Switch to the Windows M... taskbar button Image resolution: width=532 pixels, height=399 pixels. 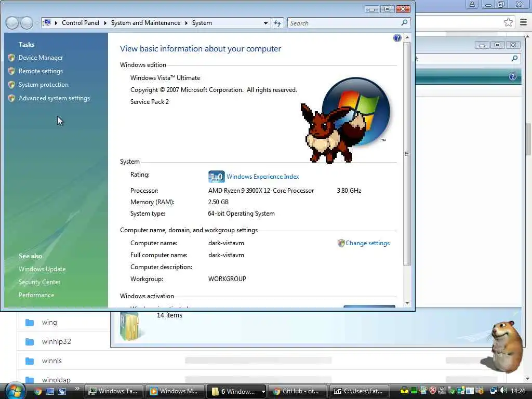(x=175, y=391)
